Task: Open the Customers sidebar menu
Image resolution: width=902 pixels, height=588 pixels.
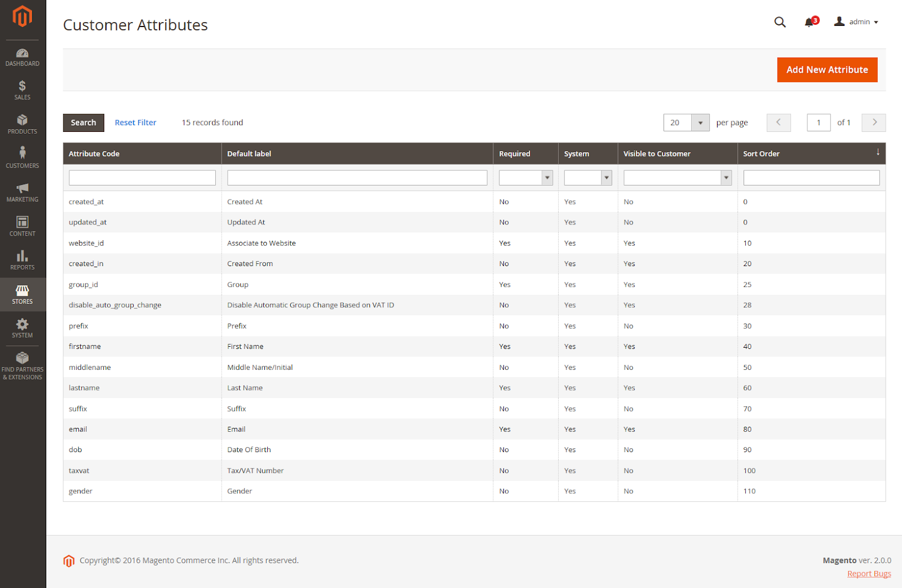Action: coord(23,158)
